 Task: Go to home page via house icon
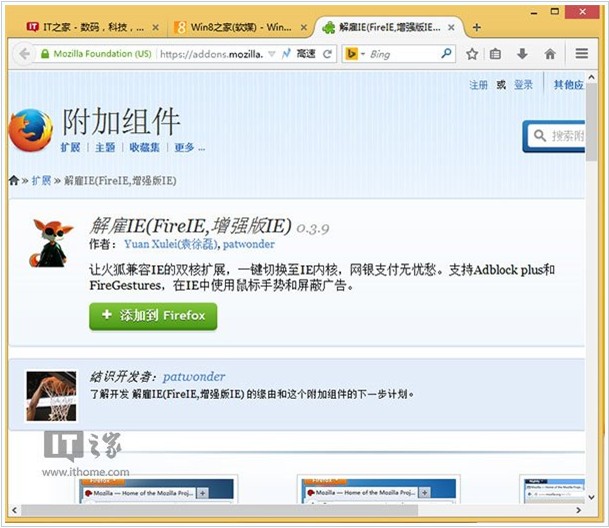[x=550, y=54]
